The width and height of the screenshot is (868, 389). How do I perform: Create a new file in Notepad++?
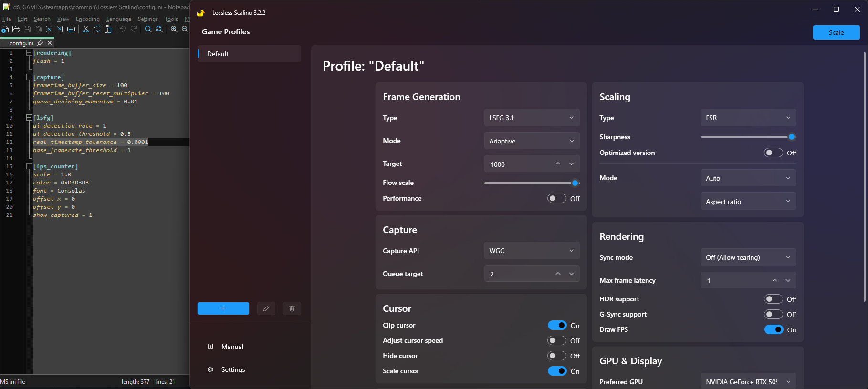(5, 30)
